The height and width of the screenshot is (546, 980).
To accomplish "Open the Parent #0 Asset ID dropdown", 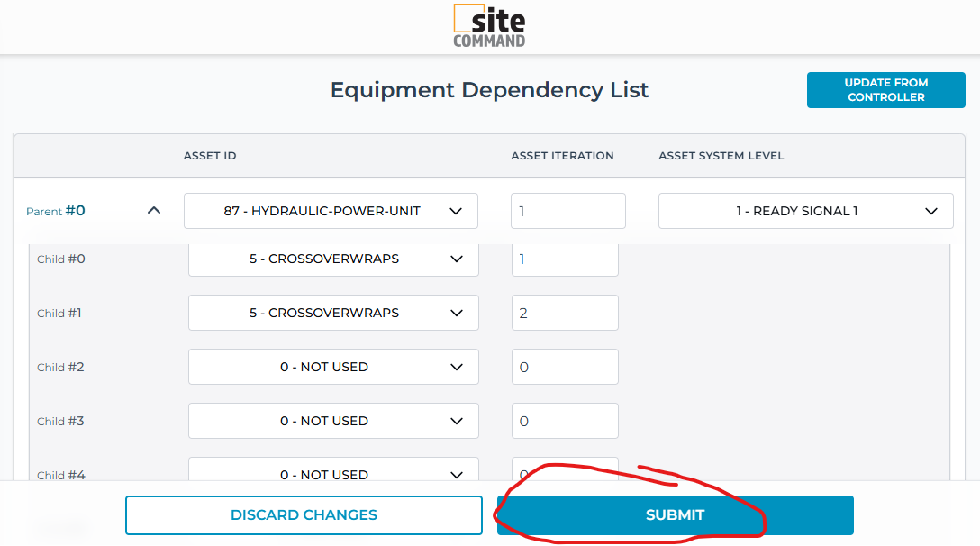I will click(331, 211).
